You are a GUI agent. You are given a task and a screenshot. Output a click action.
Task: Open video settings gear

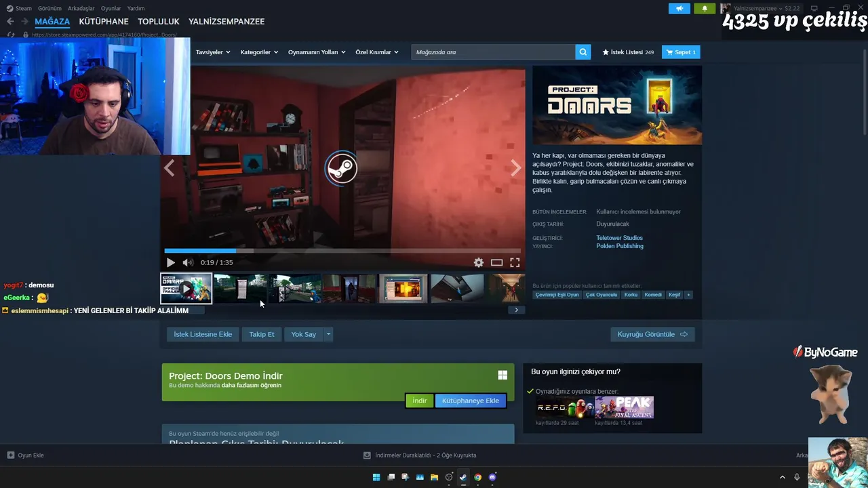click(x=479, y=263)
